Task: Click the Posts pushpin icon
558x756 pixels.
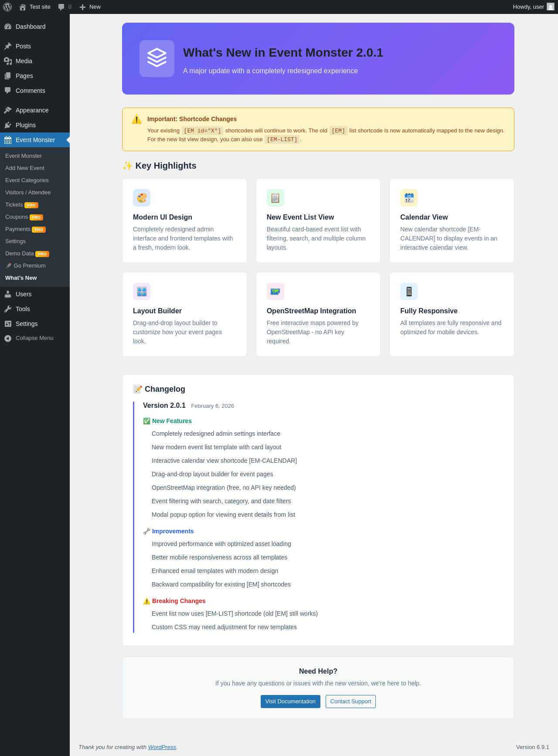Action: (x=8, y=46)
